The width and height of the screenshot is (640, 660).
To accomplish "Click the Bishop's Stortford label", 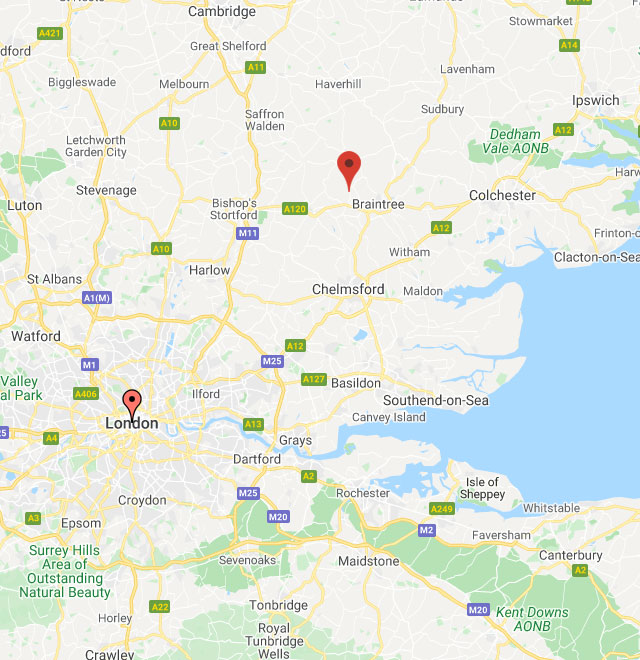I will (234, 209).
